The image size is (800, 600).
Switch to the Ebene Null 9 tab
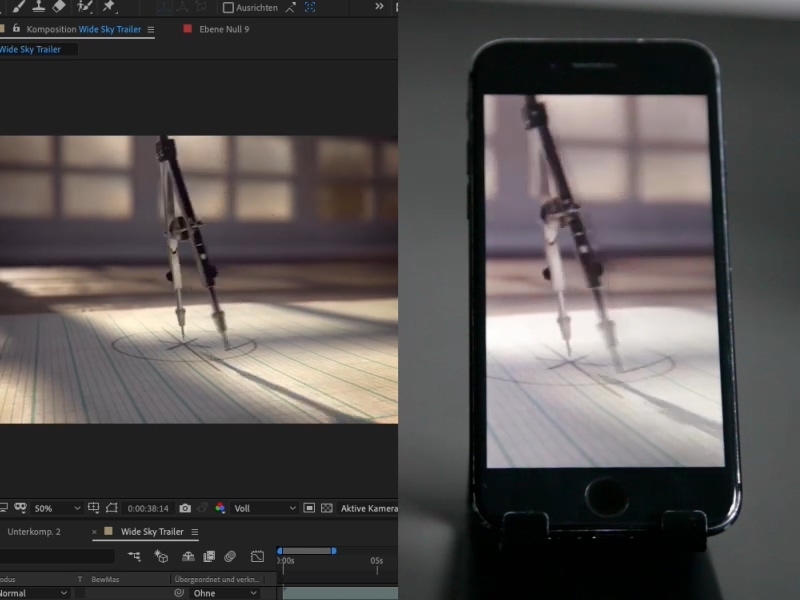[223, 30]
